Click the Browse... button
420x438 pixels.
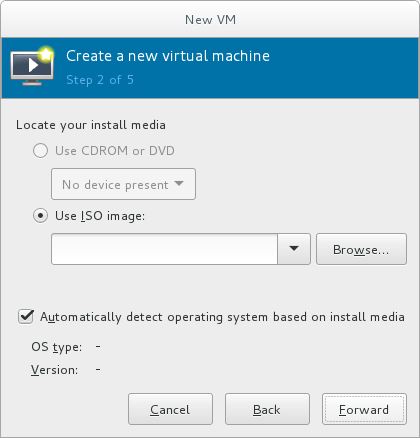click(x=361, y=249)
